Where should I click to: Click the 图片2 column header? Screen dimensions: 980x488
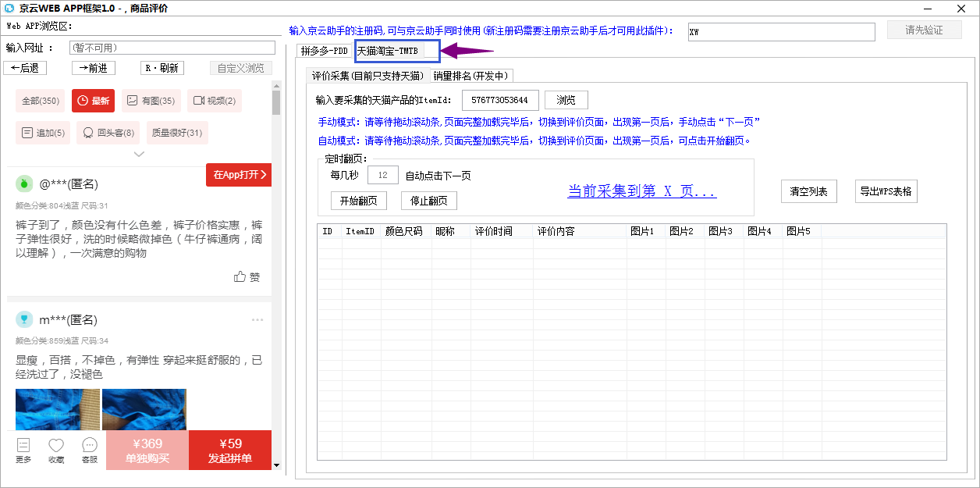[685, 232]
